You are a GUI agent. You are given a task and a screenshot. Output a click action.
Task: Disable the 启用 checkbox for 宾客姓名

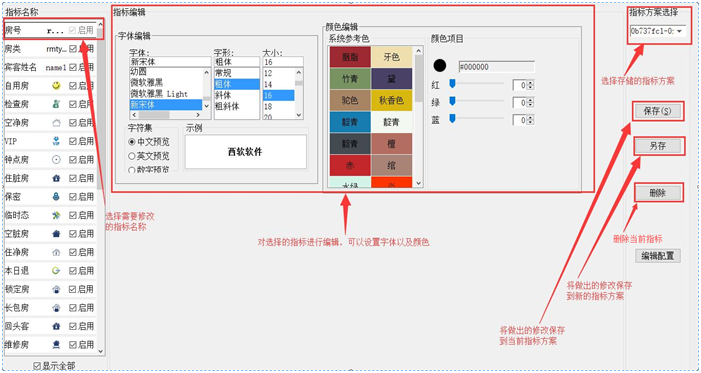pos(73,68)
